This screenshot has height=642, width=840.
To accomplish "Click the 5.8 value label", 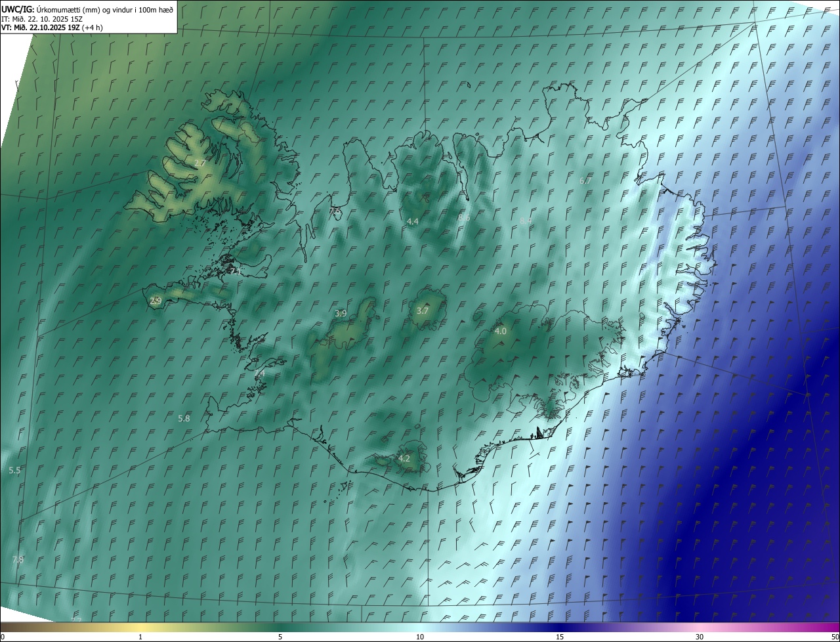I will [x=184, y=419].
